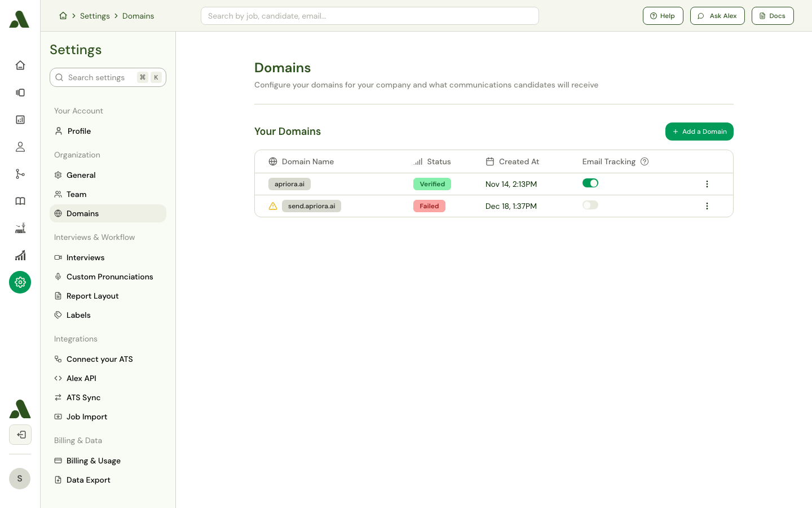Click the Dec 18, 1:37PM created date

(x=511, y=206)
